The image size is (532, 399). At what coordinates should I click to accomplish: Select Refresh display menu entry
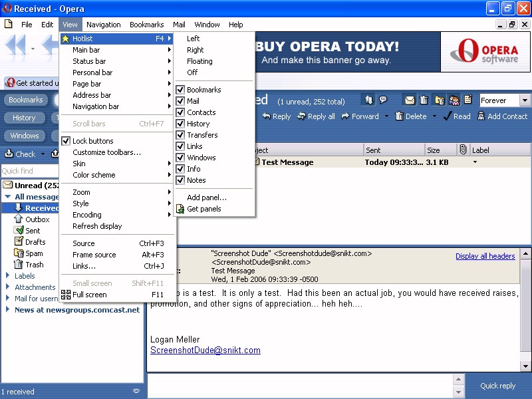[118, 226]
